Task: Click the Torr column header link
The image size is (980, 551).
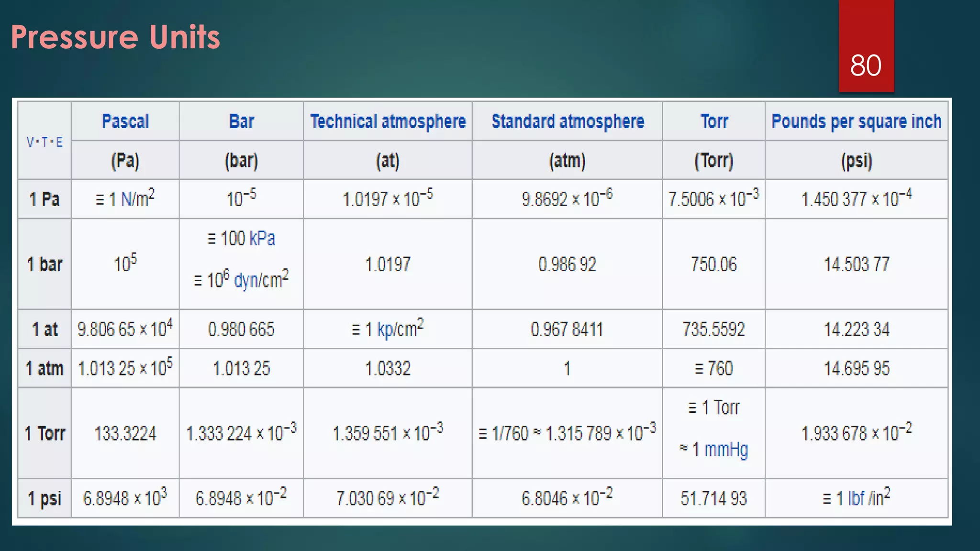Action: click(714, 121)
